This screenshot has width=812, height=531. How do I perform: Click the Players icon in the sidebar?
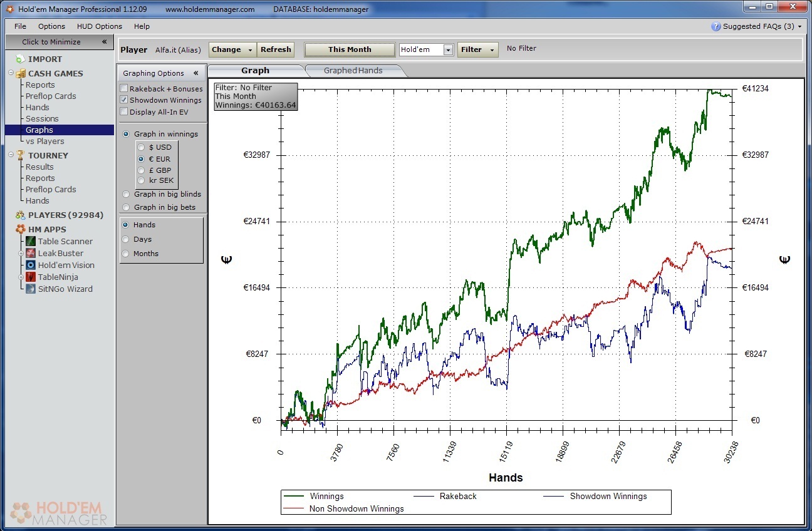point(21,215)
